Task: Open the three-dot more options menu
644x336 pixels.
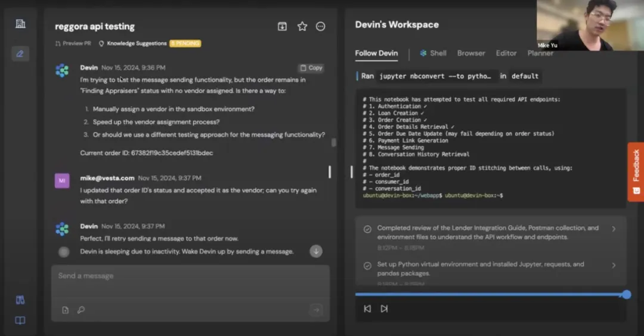Action: click(x=321, y=26)
